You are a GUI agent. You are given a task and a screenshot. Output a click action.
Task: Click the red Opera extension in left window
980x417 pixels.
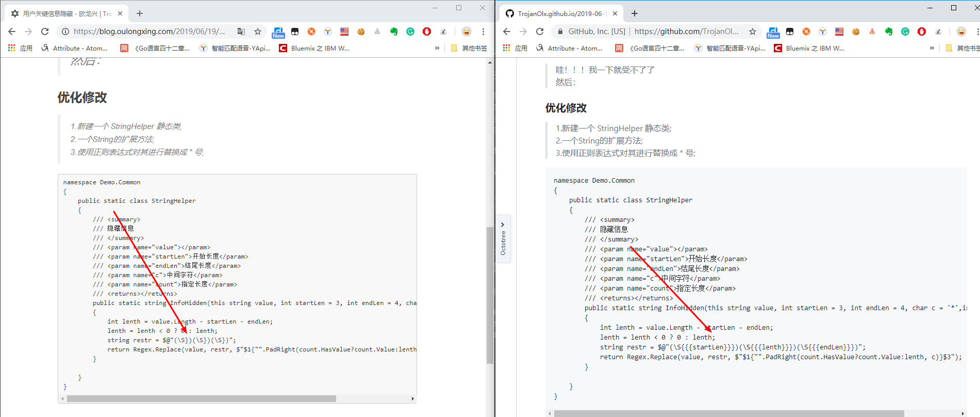coord(427,31)
